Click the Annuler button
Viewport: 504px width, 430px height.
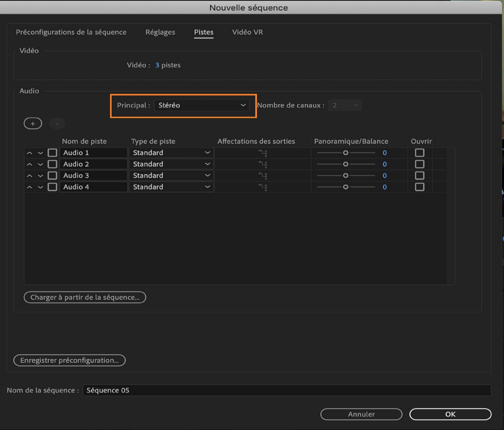361,414
